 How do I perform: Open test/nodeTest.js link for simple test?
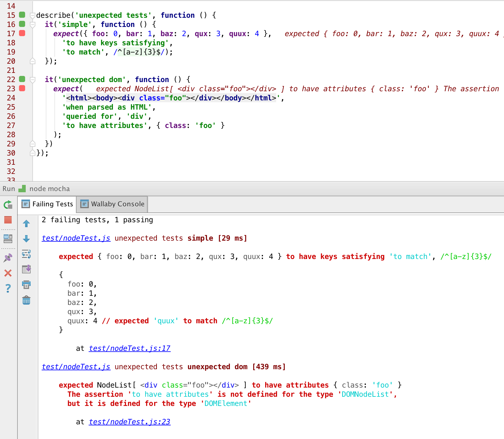click(76, 238)
